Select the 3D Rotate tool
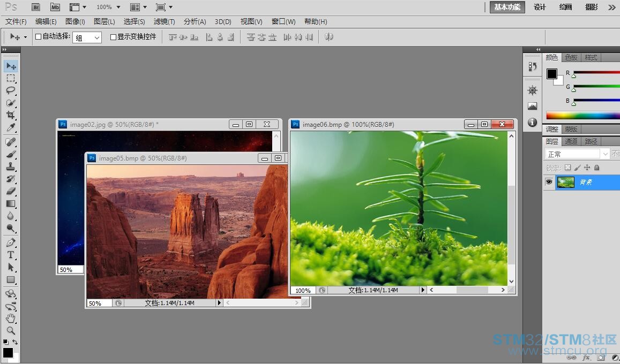This screenshot has height=364, width=620. [11, 294]
